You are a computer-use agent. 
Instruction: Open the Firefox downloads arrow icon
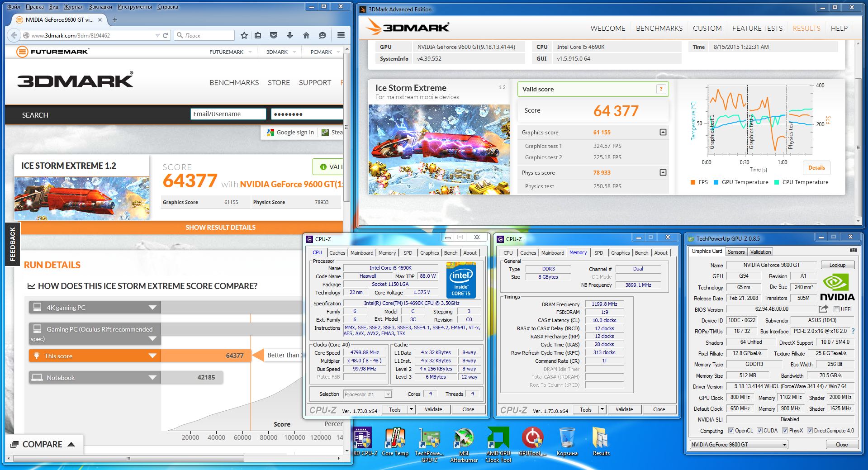[x=290, y=35]
